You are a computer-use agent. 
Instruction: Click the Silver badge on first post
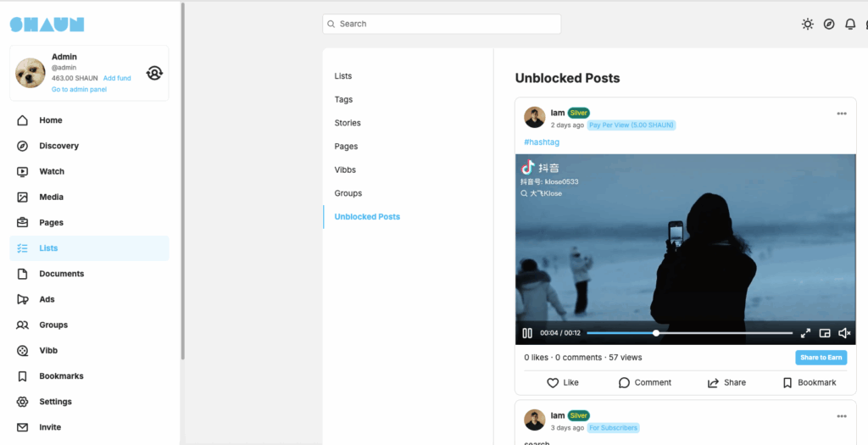[578, 113]
